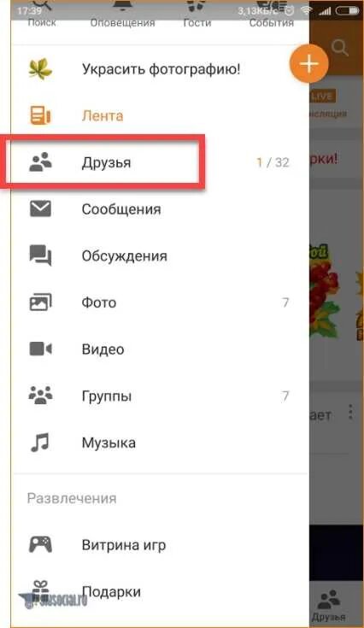Tap the leaf icon for Украсить фотографию

pyautogui.click(x=40, y=69)
